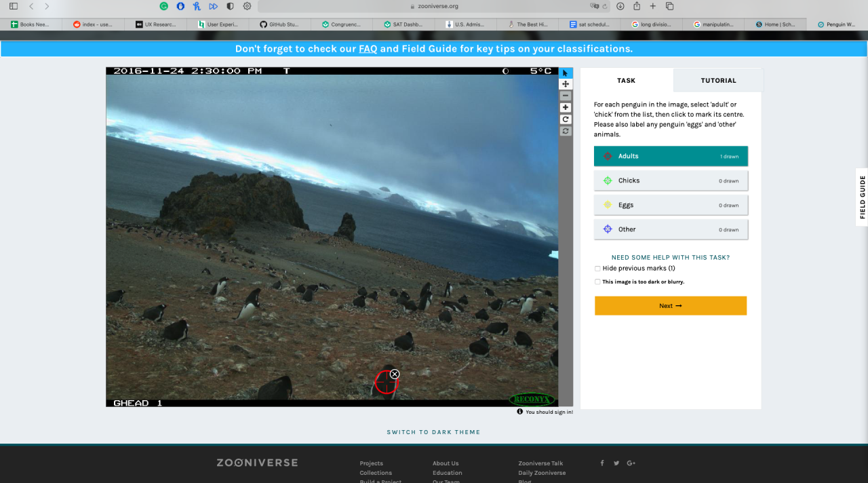Click the blue fast-forward extension icon
The width and height of the screenshot is (868, 483).
point(214,6)
